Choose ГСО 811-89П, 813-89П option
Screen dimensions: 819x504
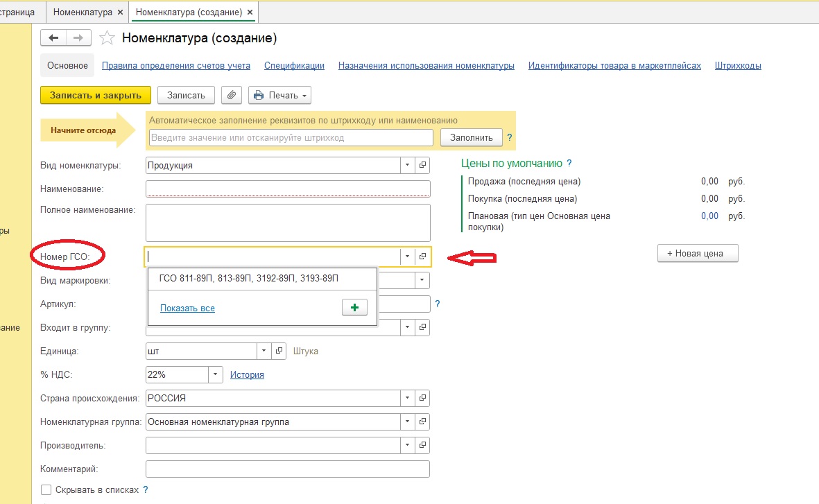click(263, 279)
